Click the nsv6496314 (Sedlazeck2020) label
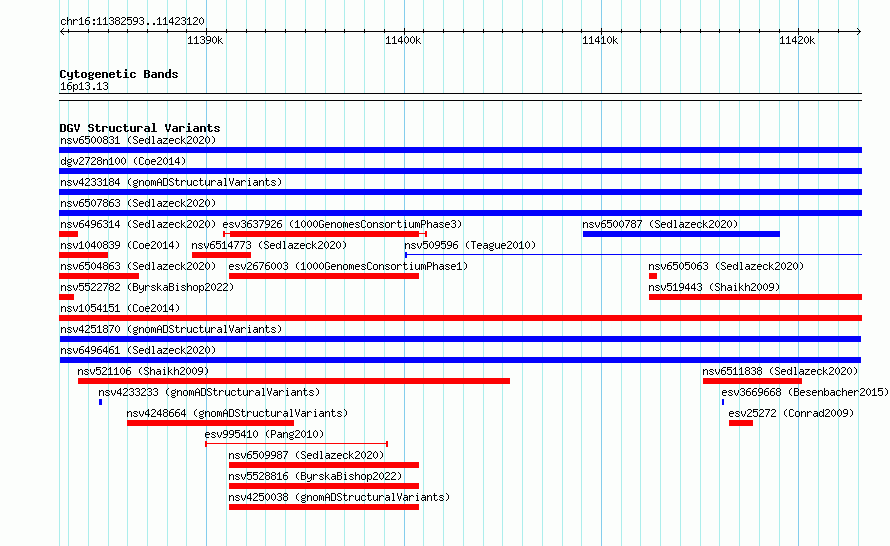This screenshot has width=890, height=546. (x=138, y=224)
